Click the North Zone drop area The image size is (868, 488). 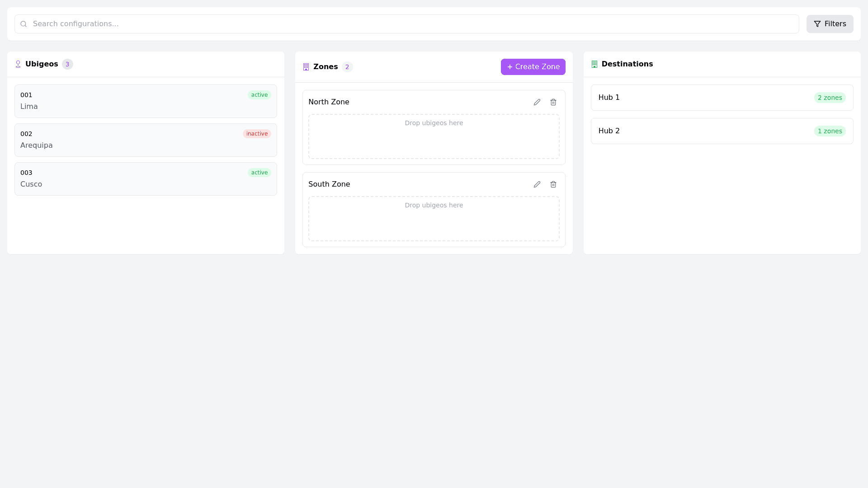[434, 136]
